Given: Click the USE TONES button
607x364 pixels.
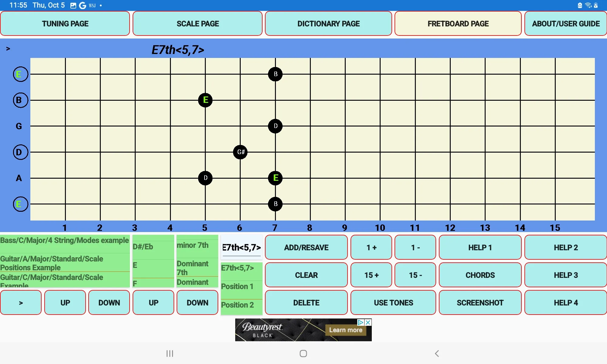Looking at the screenshot, I should (x=393, y=302).
